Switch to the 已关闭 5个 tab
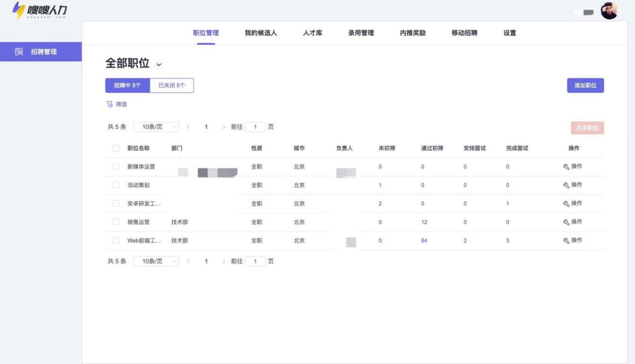 tap(172, 85)
